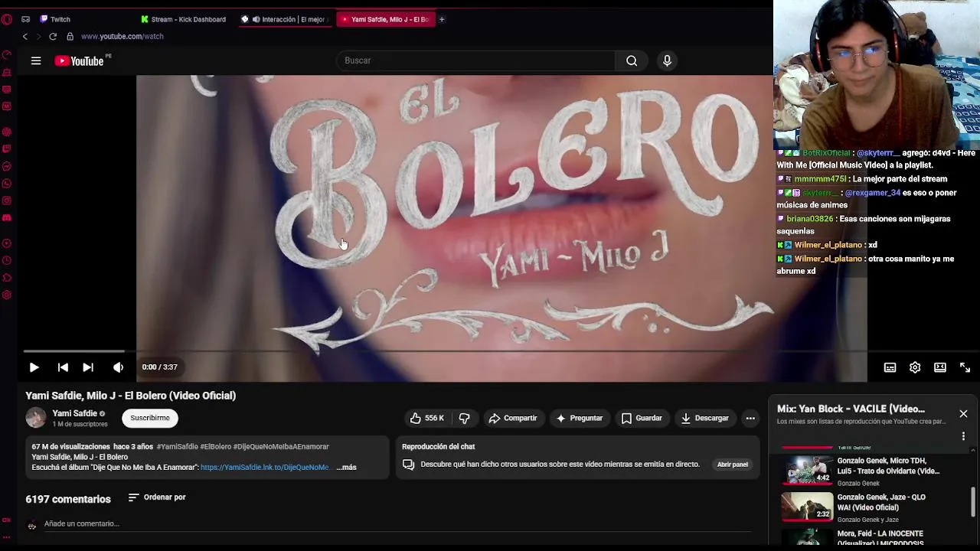This screenshot has height=551, width=980.
Task: Skip to the next video
Action: (88, 367)
